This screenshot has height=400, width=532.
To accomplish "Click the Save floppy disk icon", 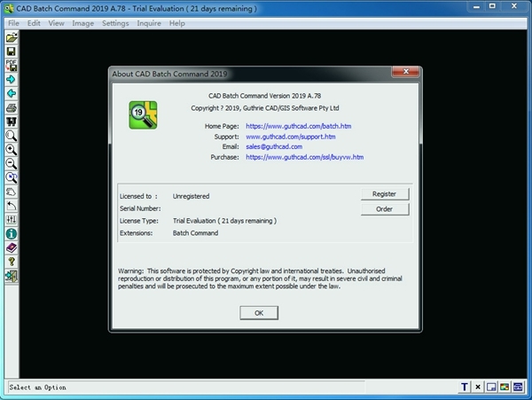I will coord(12,51).
